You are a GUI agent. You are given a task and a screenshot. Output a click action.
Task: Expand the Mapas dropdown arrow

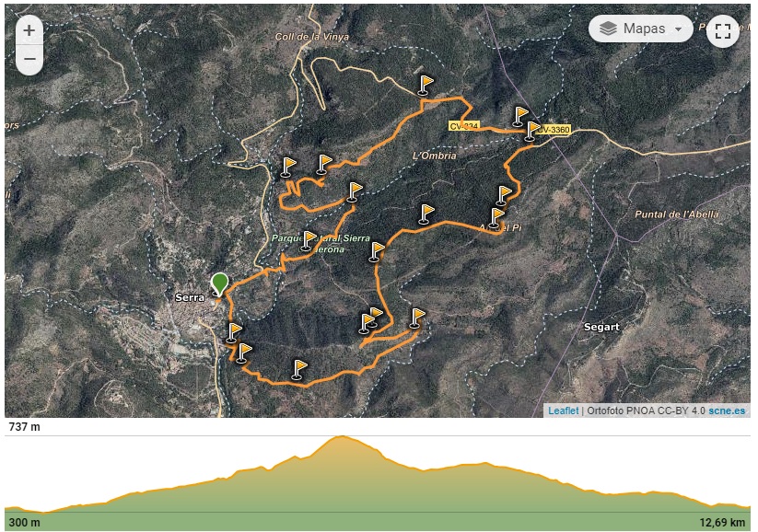[678, 29]
